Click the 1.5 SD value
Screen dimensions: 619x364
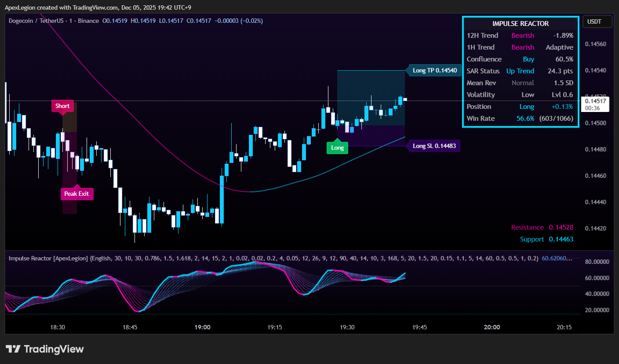click(563, 83)
